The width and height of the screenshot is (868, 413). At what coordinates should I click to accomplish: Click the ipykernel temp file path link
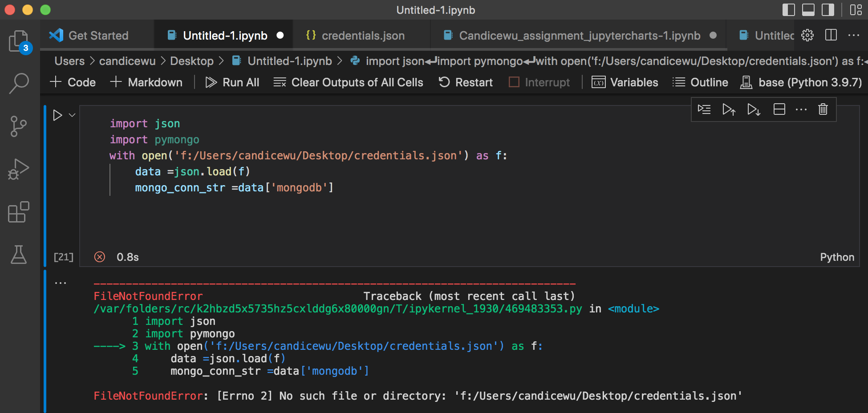(338, 308)
